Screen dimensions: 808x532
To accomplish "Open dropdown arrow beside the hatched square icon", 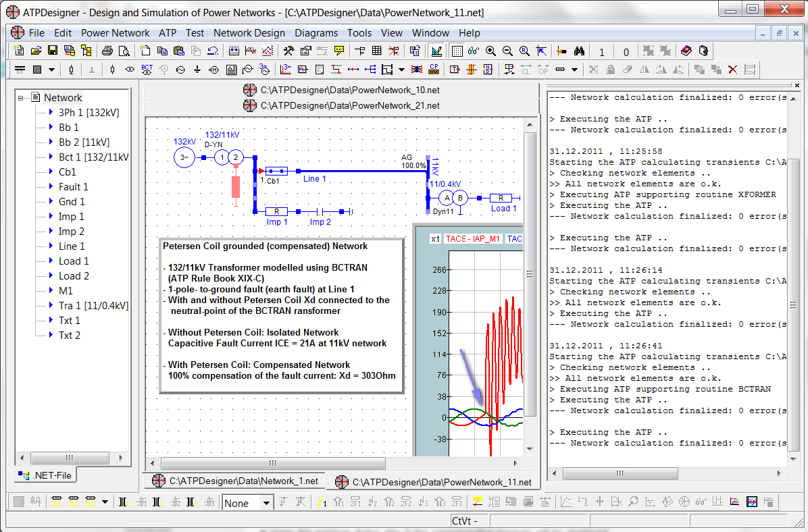I will pos(51,69).
